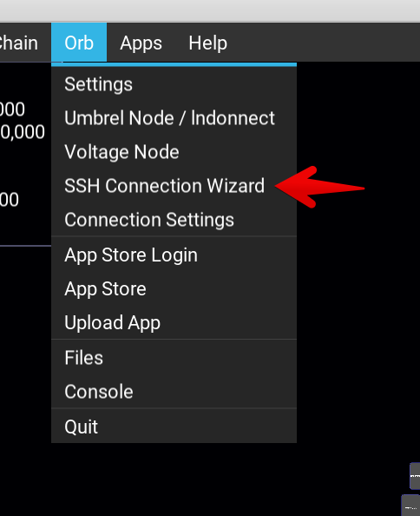Select the Voltage Node option
420x516 pixels.
pyautogui.click(x=174, y=152)
